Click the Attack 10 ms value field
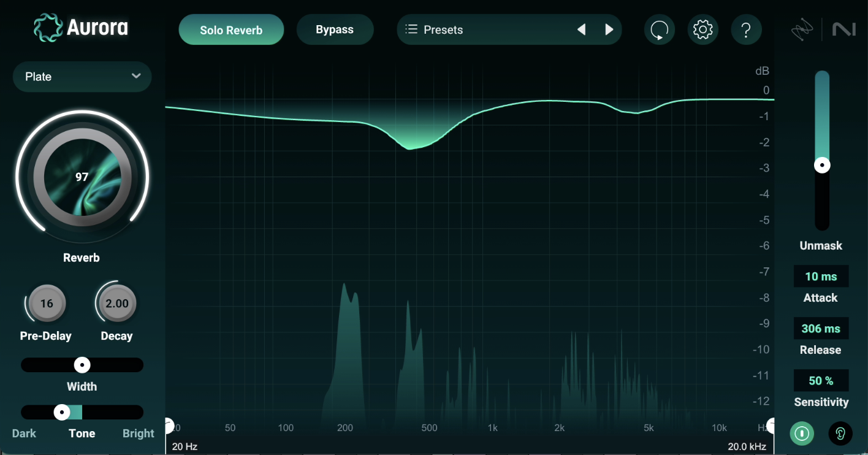 coord(821,276)
